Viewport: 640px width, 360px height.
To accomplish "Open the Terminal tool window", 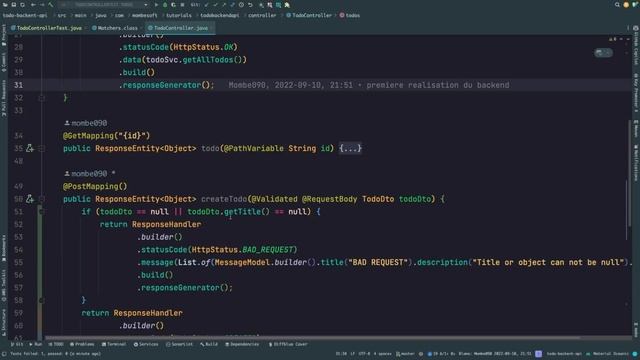I will [x=114, y=344].
